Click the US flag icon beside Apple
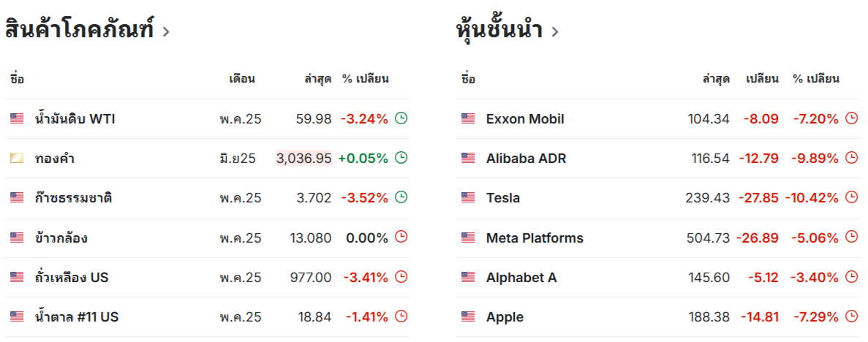The height and width of the screenshot is (342, 868). [468, 316]
